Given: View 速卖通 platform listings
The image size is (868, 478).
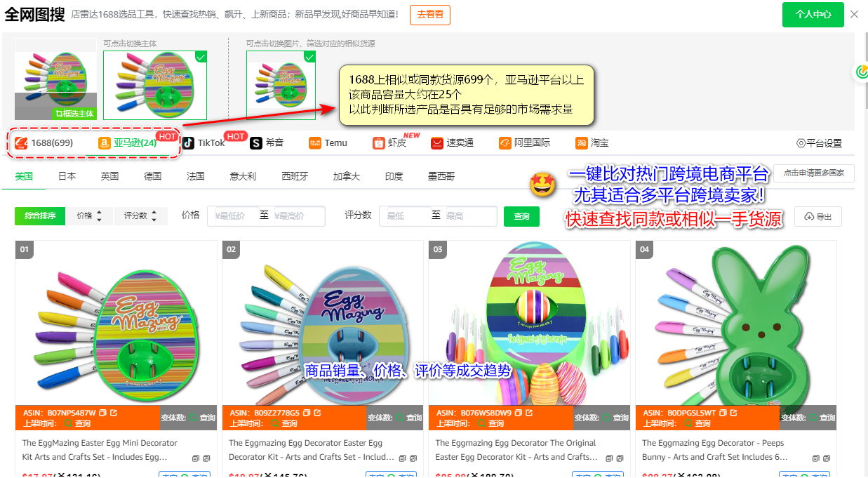Looking at the screenshot, I should 452,142.
